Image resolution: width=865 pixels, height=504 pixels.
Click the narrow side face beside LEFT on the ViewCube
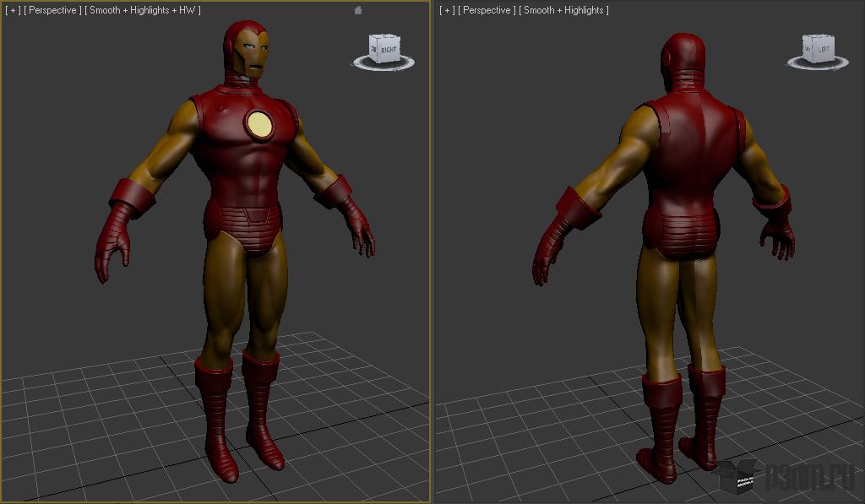808,49
